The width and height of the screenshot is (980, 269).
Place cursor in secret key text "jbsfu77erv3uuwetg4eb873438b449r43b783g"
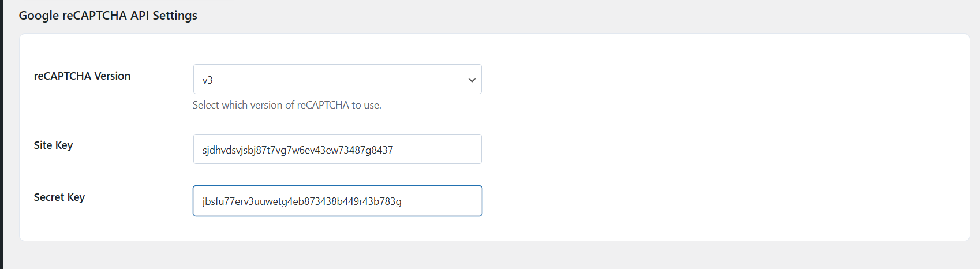coord(301,201)
